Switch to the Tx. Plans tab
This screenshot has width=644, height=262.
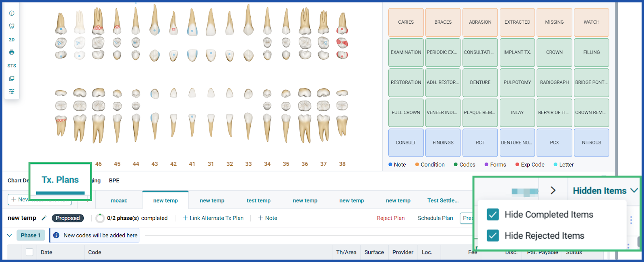[60, 180]
